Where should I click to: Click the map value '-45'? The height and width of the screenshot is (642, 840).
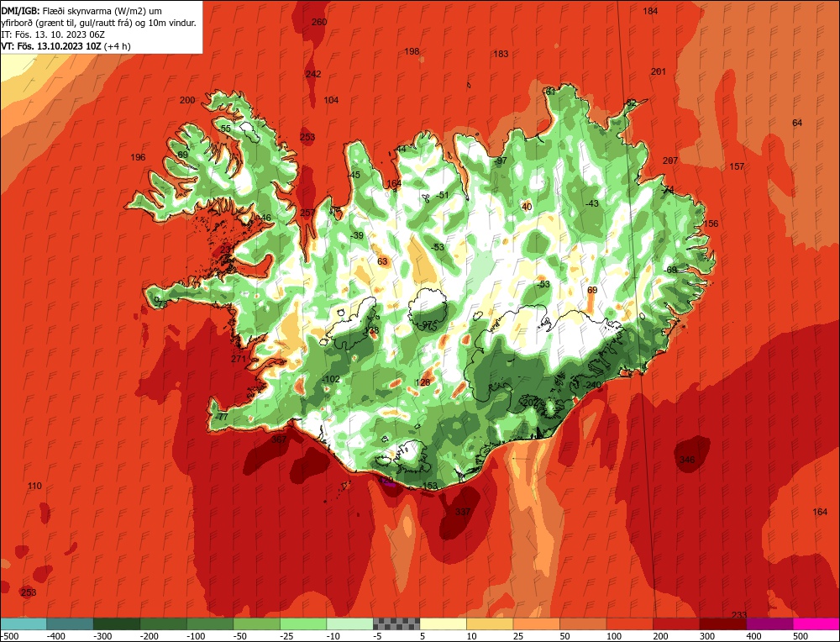coord(353,176)
